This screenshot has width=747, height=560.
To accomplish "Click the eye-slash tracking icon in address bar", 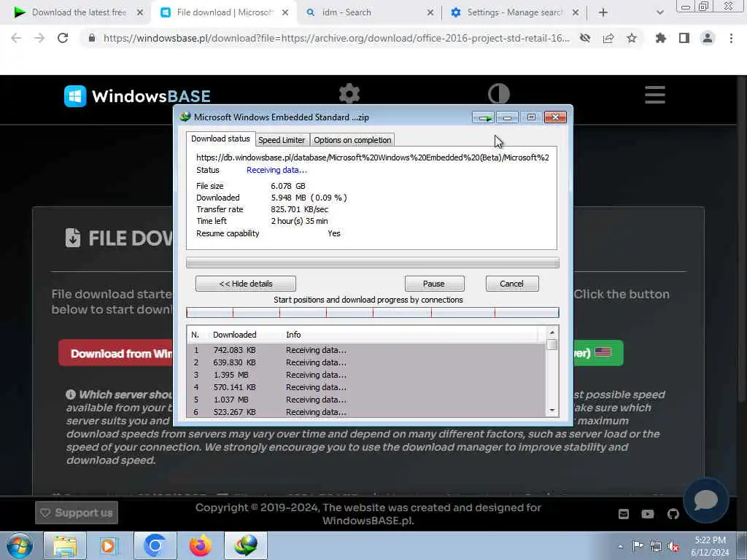I will coord(585,38).
